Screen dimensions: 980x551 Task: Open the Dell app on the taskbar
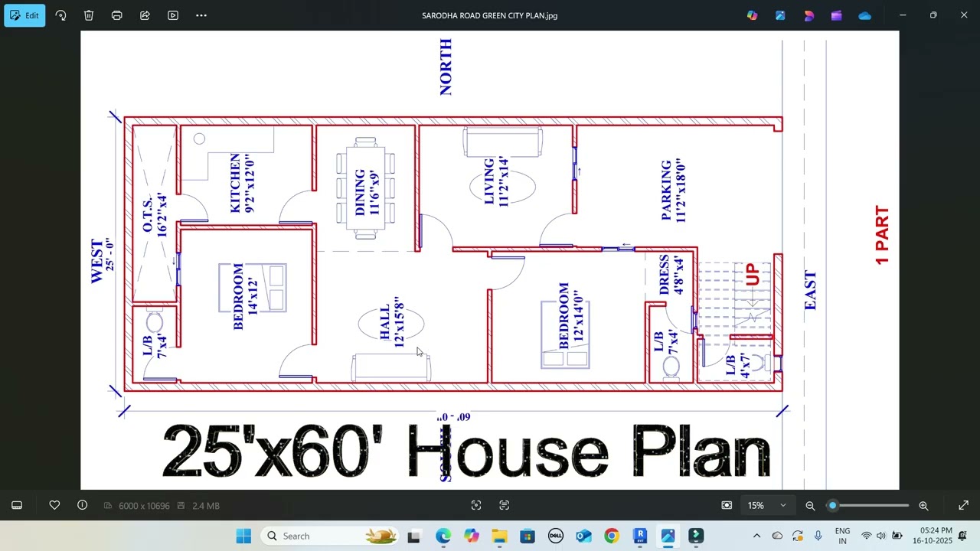[x=555, y=536]
